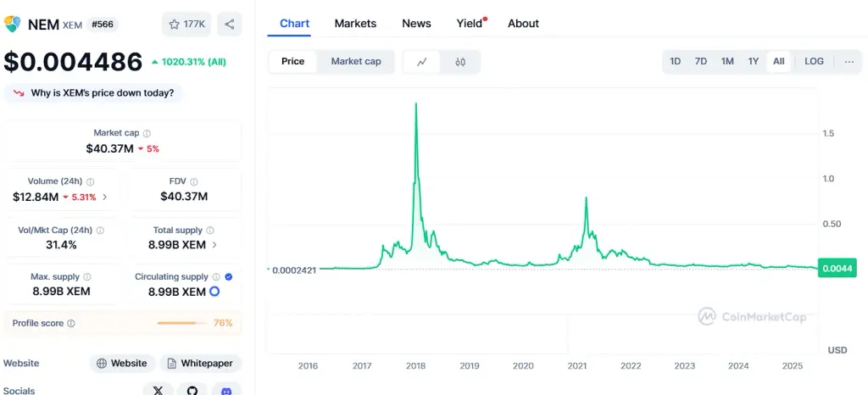Image resolution: width=868 pixels, height=395 pixels.
Task: Click the $12.84M volume value
Action: (x=36, y=197)
